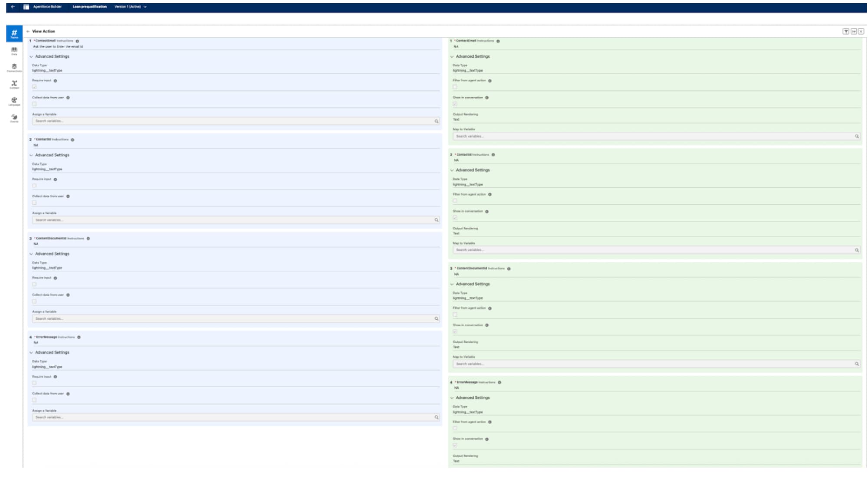Collapse Advanced Settings for ContentDocumentId output

tap(452, 284)
